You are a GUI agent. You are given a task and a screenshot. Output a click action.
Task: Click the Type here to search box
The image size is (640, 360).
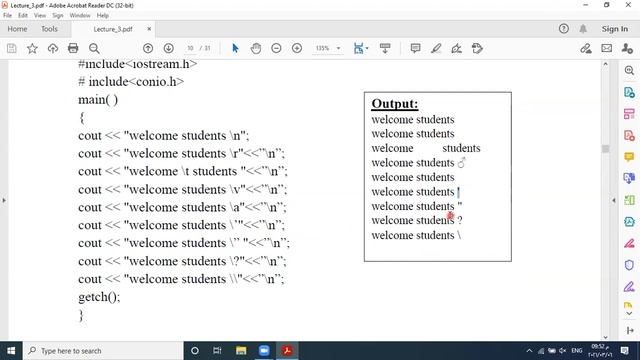(103, 351)
